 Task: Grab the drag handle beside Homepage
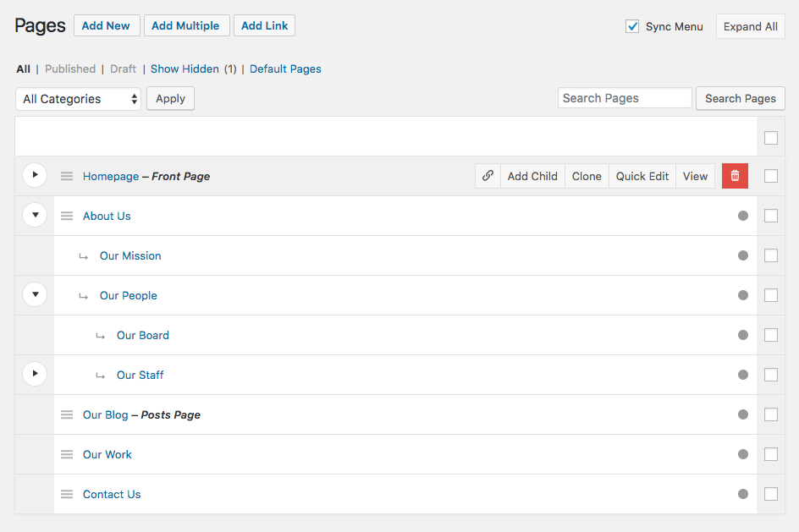[x=67, y=177]
